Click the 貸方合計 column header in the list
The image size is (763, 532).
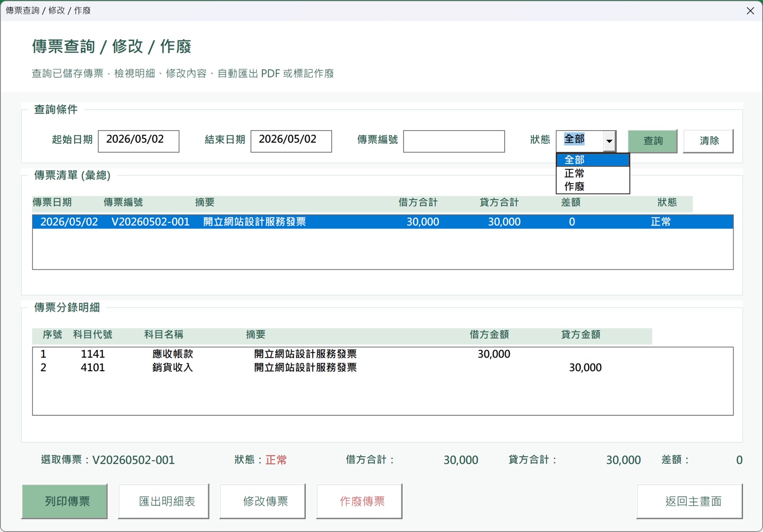coord(499,202)
